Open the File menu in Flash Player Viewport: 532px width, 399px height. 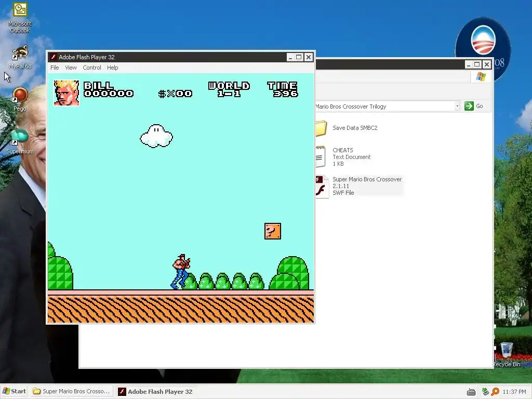(55, 68)
